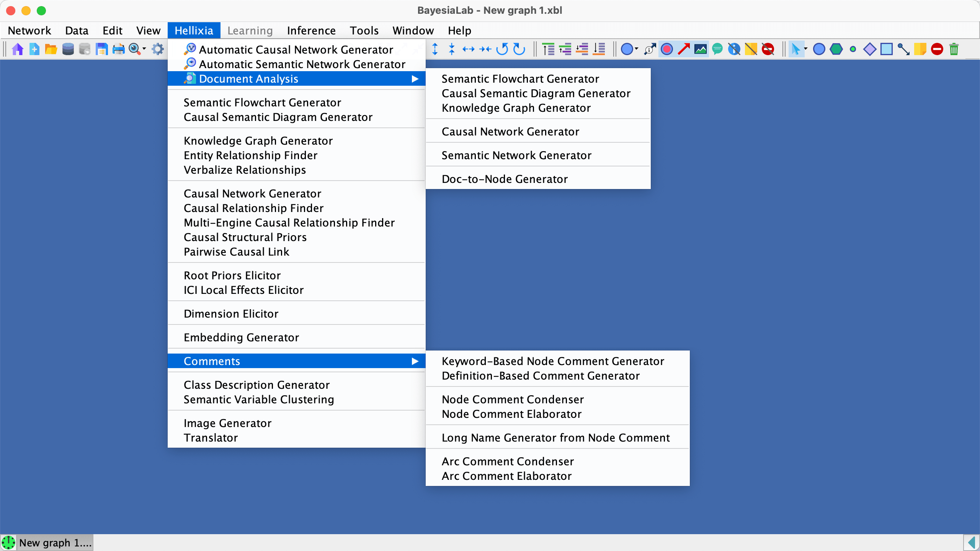Click the move-down-one-level layout icon
980x551 pixels.
pos(582,49)
